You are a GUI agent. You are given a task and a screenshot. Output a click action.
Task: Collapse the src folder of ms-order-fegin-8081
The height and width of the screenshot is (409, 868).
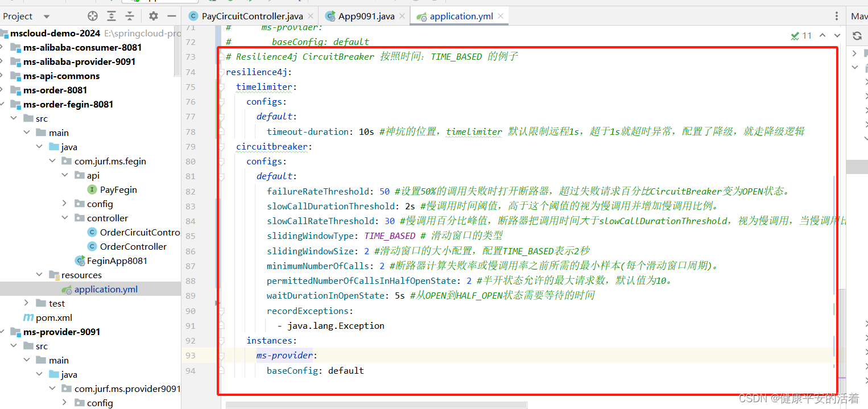tap(13, 118)
